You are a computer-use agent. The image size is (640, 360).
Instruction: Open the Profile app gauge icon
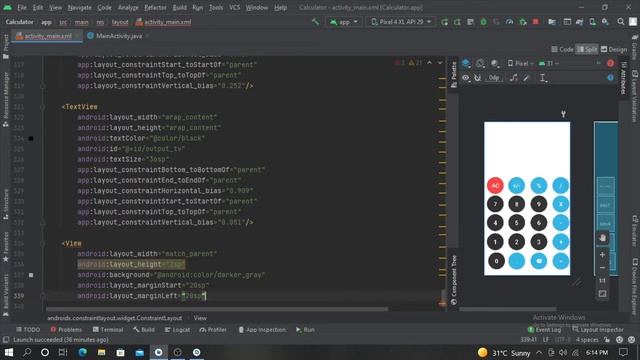509,22
